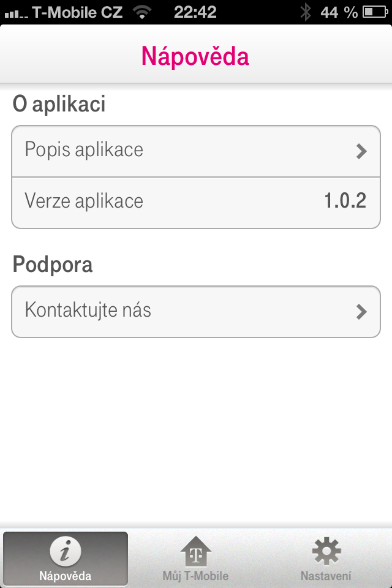
Task: Switch to the Můj T-Mobile tab
Action: 196,559
